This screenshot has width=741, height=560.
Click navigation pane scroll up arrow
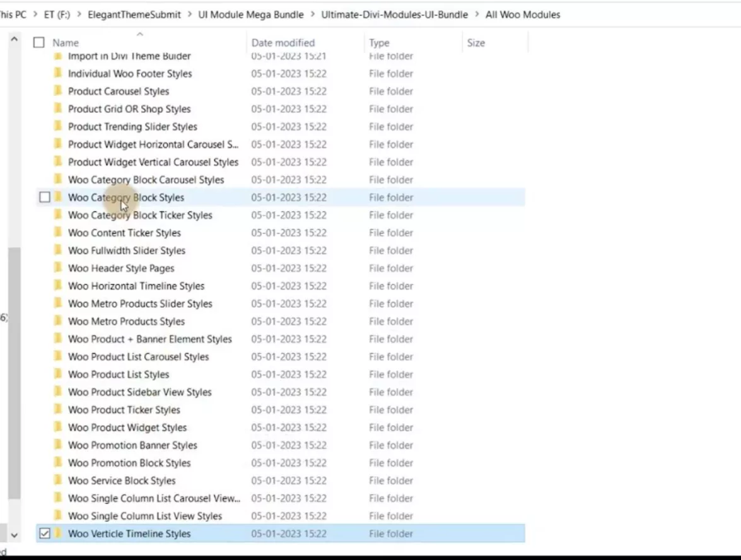tap(14, 39)
